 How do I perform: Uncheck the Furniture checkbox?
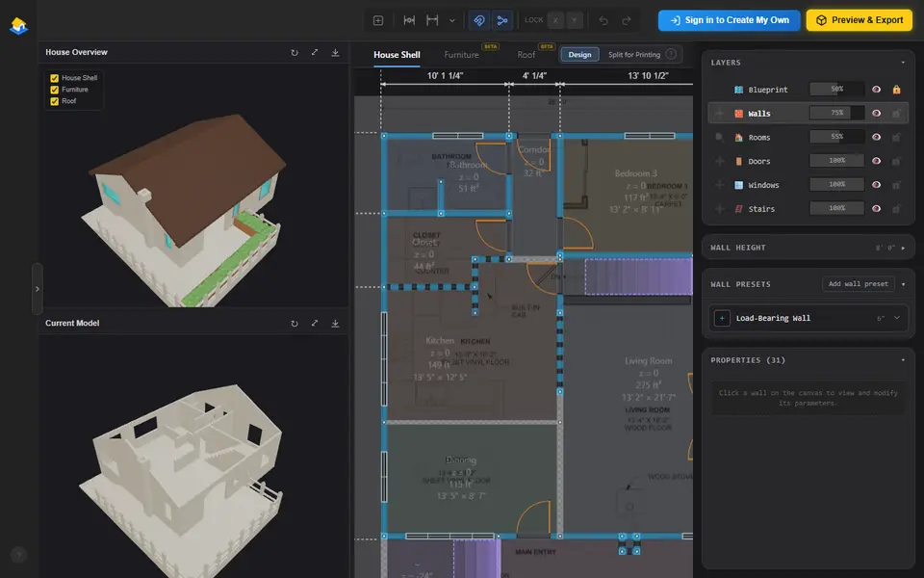pyautogui.click(x=54, y=90)
